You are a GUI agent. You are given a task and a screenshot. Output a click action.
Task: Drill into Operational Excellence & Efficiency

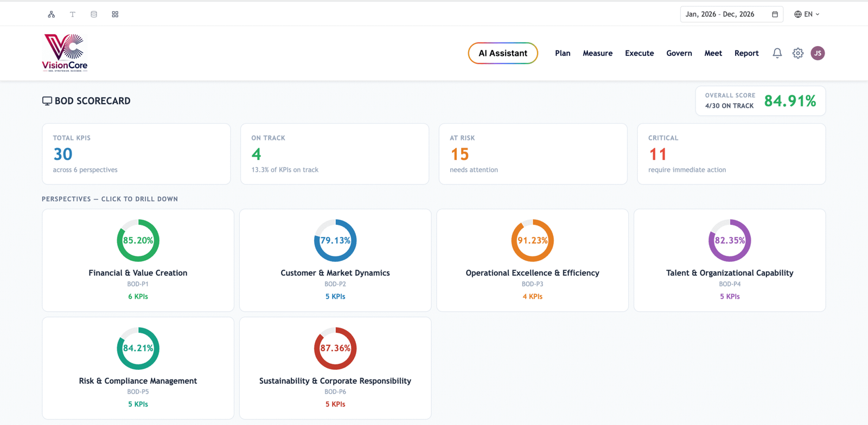(x=533, y=260)
